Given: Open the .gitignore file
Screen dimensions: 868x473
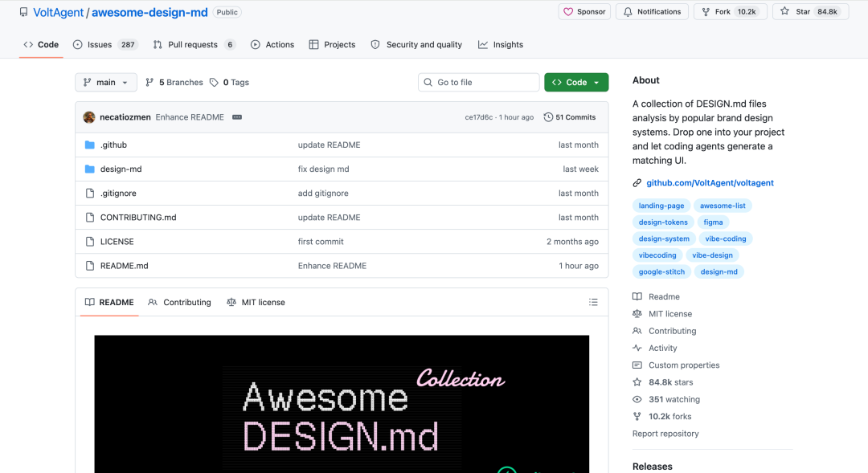Looking at the screenshot, I should coord(118,193).
